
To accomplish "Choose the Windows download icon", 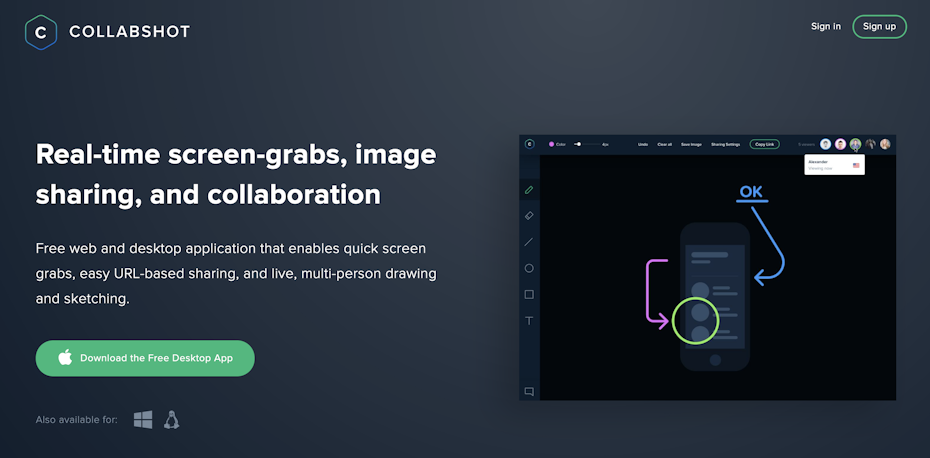I will click(x=143, y=419).
